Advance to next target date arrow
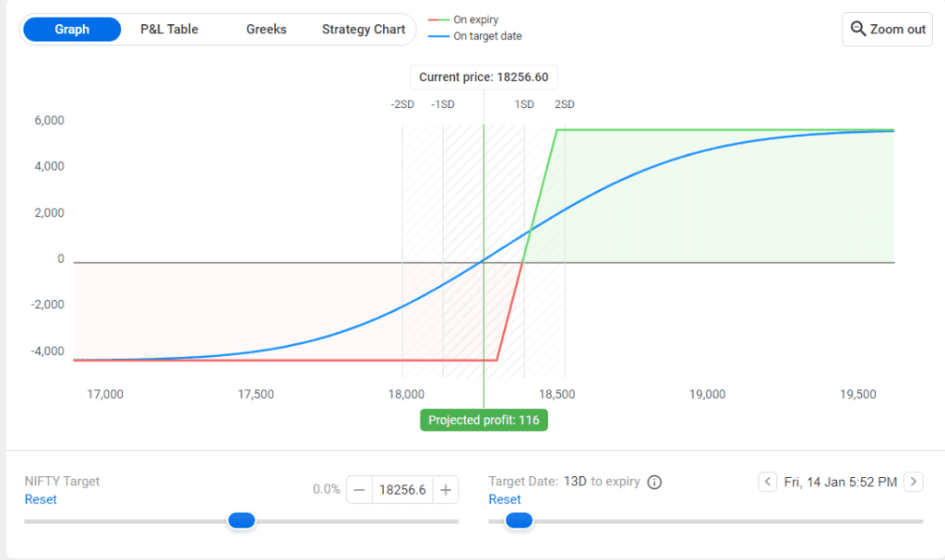 pos(913,482)
